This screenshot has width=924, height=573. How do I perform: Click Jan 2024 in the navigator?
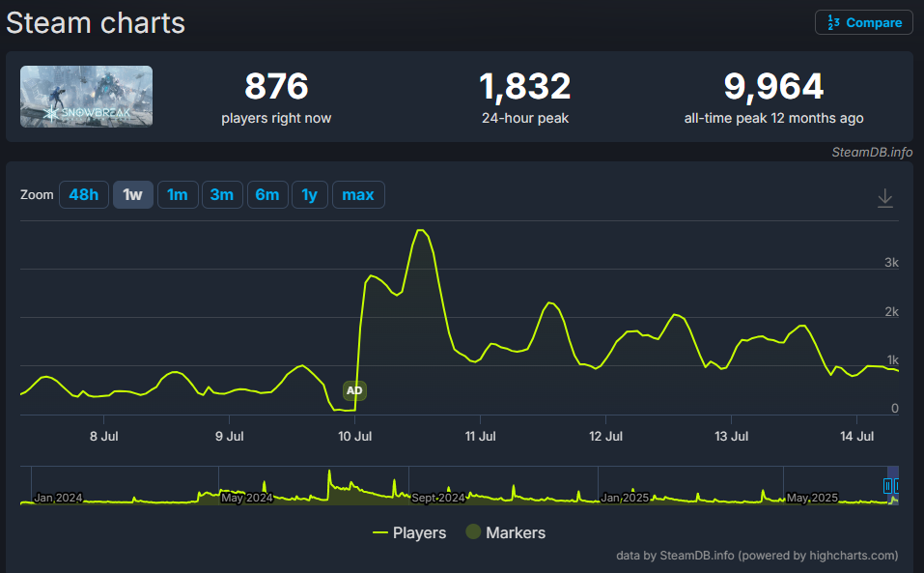pyautogui.click(x=58, y=498)
